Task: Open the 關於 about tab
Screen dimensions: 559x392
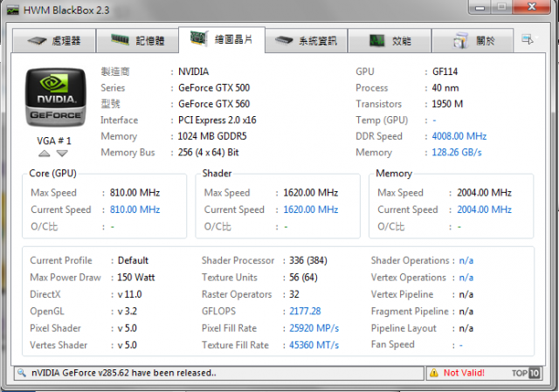Action: pyautogui.click(x=473, y=41)
